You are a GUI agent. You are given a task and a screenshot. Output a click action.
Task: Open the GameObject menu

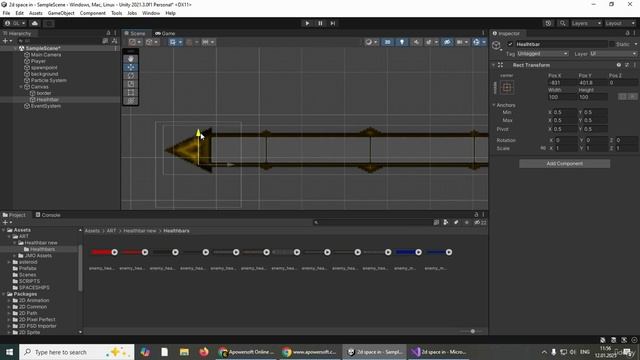[61, 13]
